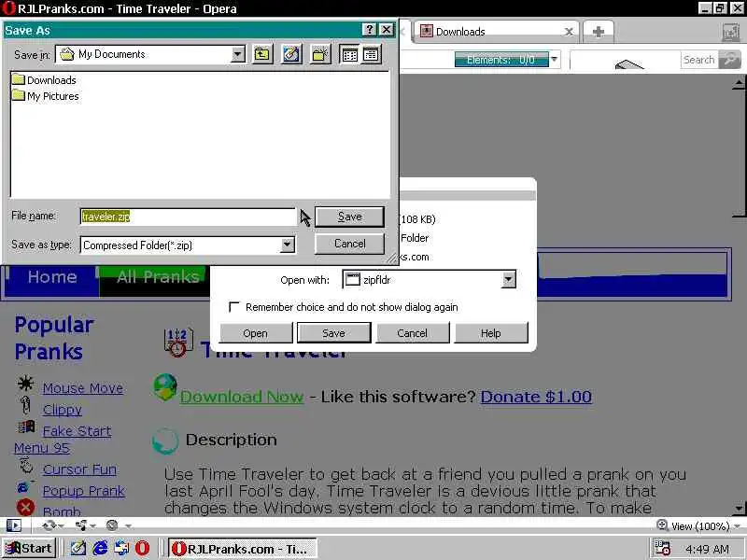Click the Show Desktop quick launch icon

(78, 548)
